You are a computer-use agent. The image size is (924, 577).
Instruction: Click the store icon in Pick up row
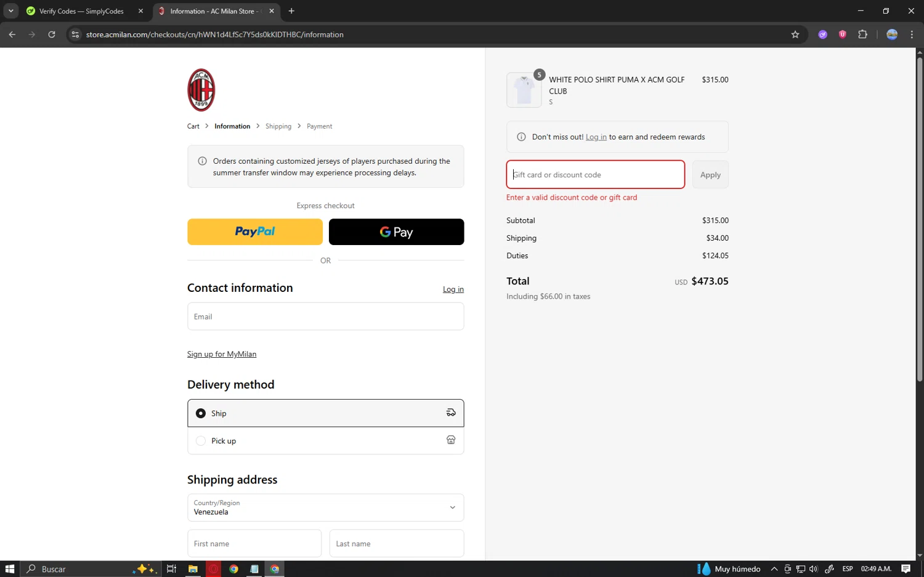pos(451,440)
